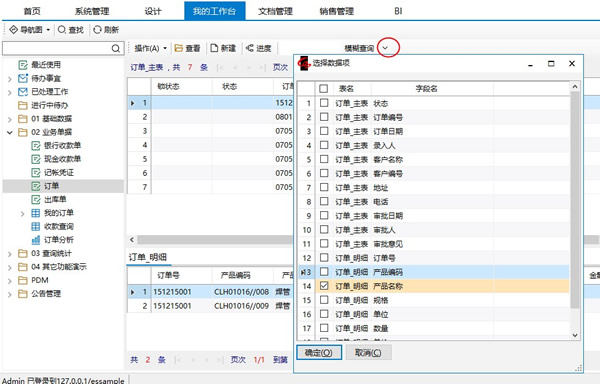Click the 查找 find icon in toolbar

point(62,29)
